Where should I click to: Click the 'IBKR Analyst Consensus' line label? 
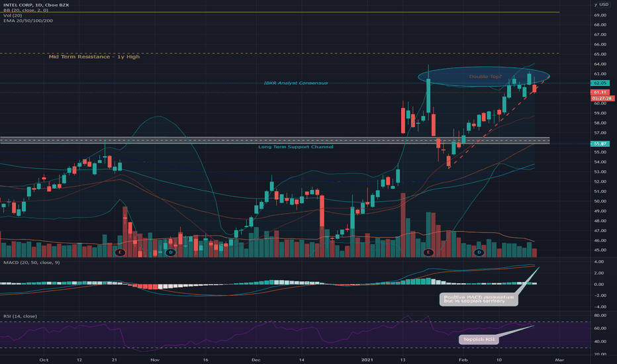pos(295,83)
